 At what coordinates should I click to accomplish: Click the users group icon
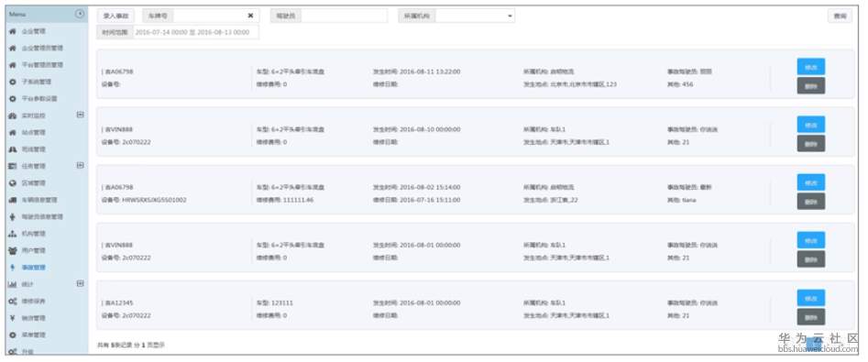[13, 251]
